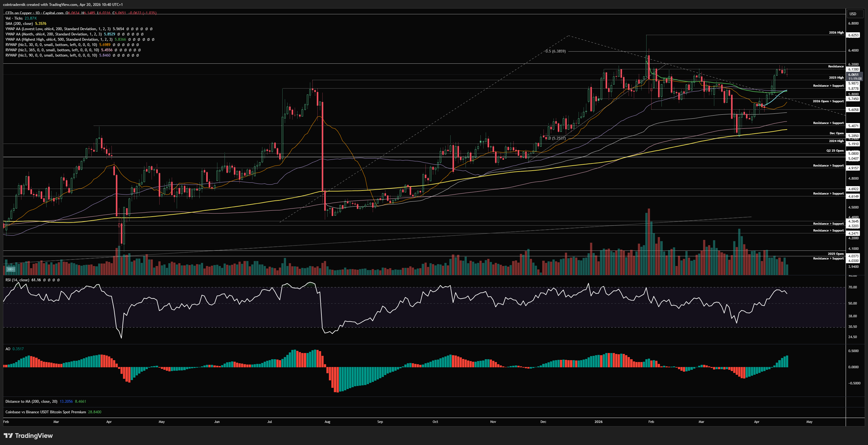Select the RSI (14, close) indicator legend

(17, 280)
